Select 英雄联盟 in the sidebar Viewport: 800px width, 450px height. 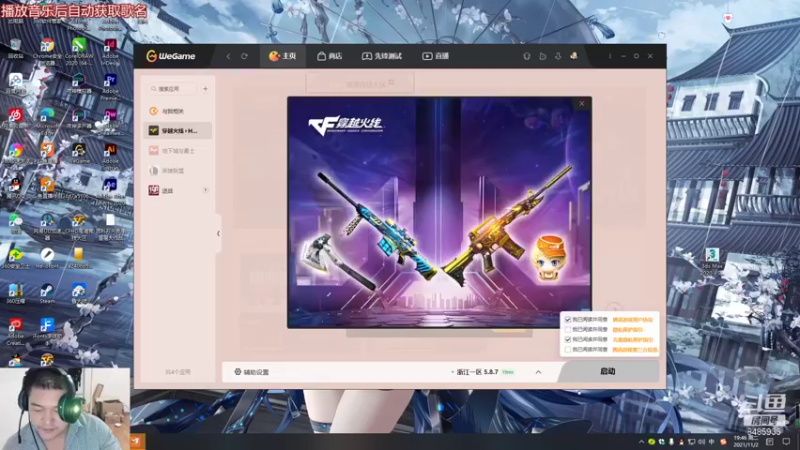tap(177, 170)
